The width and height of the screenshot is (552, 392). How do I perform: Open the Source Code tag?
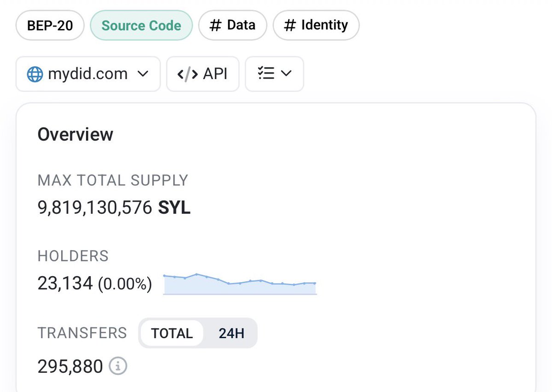pyautogui.click(x=141, y=25)
